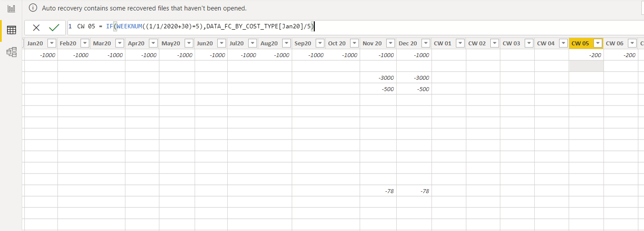This screenshot has height=231, width=644.
Task: Click the auto recovery notification message
Action: click(x=144, y=8)
